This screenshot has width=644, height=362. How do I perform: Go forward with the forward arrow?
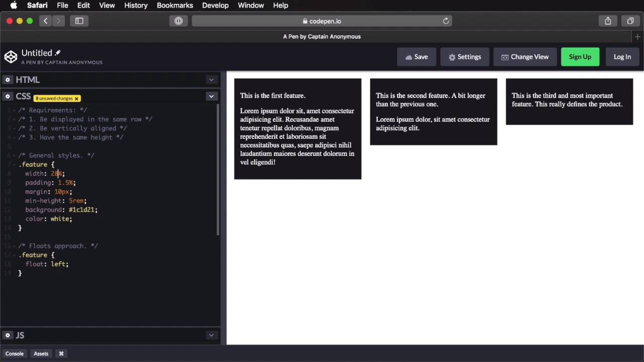click(58, 21)
